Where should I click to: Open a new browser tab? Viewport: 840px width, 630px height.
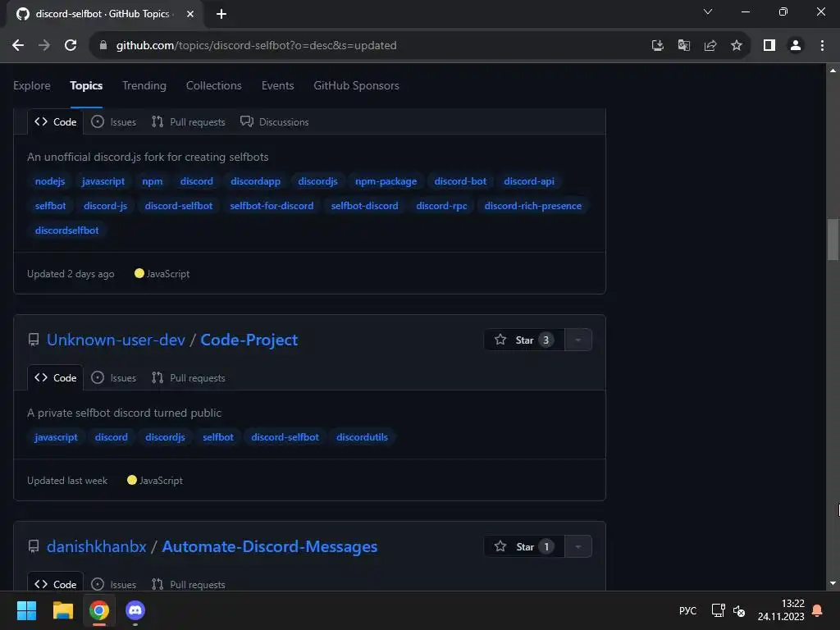click(221, 14)
